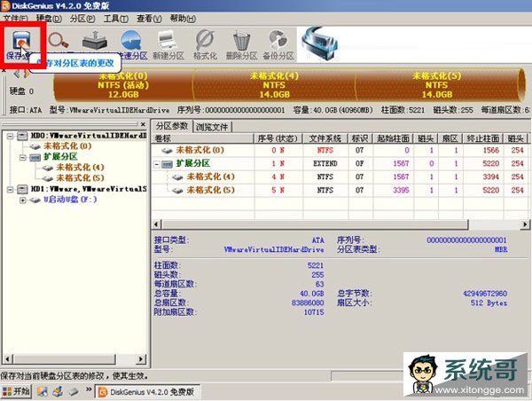Select 未格式化(5) in the disk tree
This screenshot has height=401, width=532.
coord(80,178)
